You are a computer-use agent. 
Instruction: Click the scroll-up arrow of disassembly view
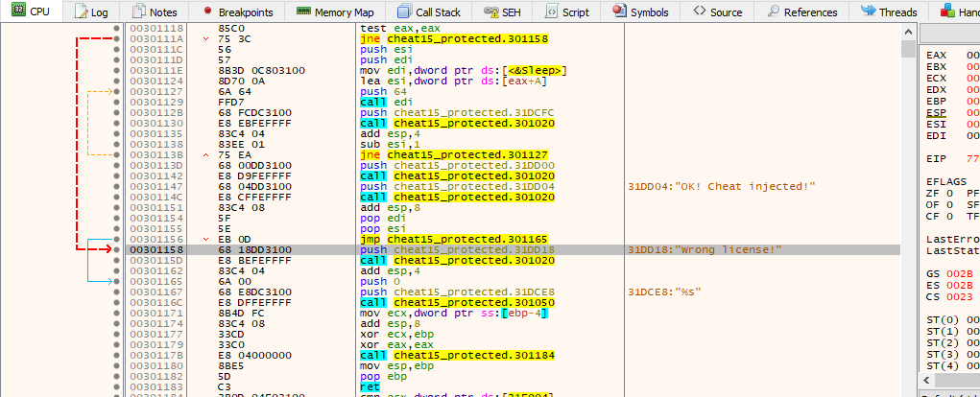click(x=908, y=32)
